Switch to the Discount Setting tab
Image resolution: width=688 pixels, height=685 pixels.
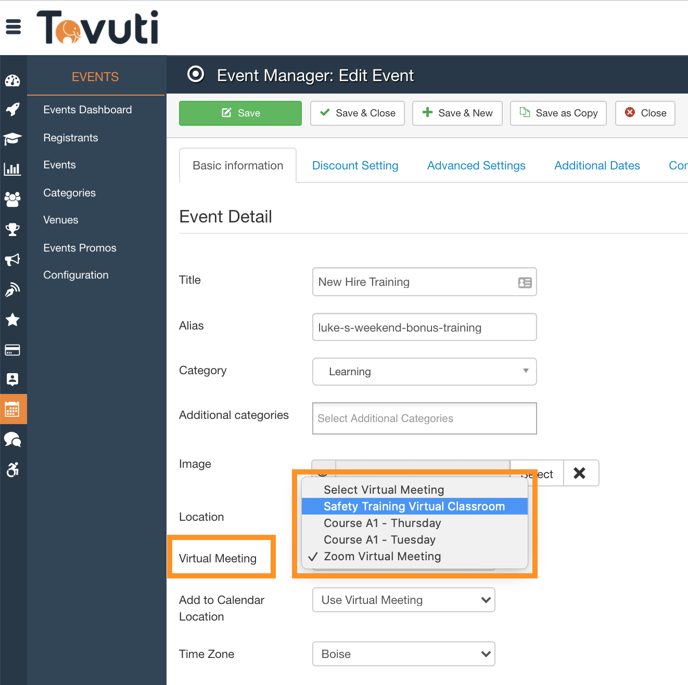(355, 166)
